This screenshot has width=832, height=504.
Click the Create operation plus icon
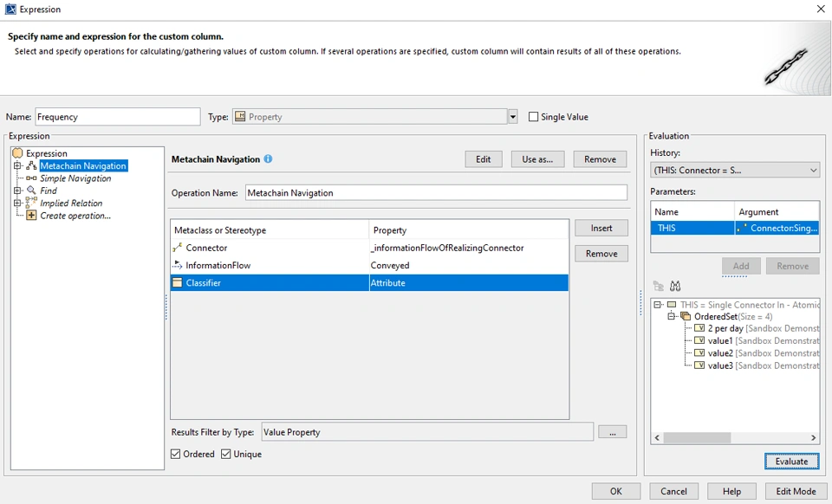tap(31, 216)
